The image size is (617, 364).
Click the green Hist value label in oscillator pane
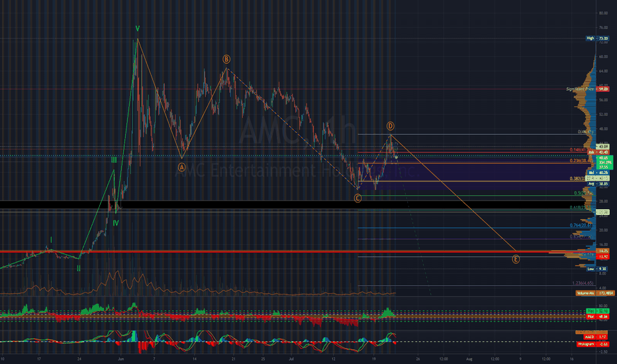597,311
